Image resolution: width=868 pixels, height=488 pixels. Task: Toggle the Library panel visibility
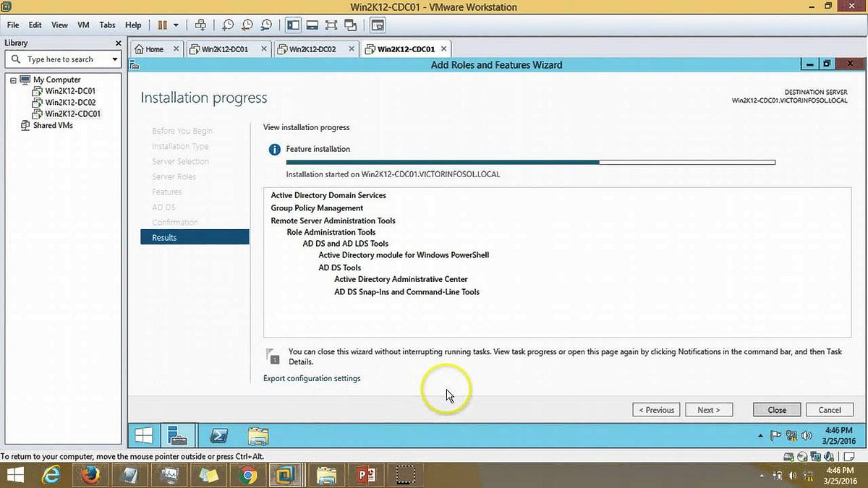coord(293,24)
